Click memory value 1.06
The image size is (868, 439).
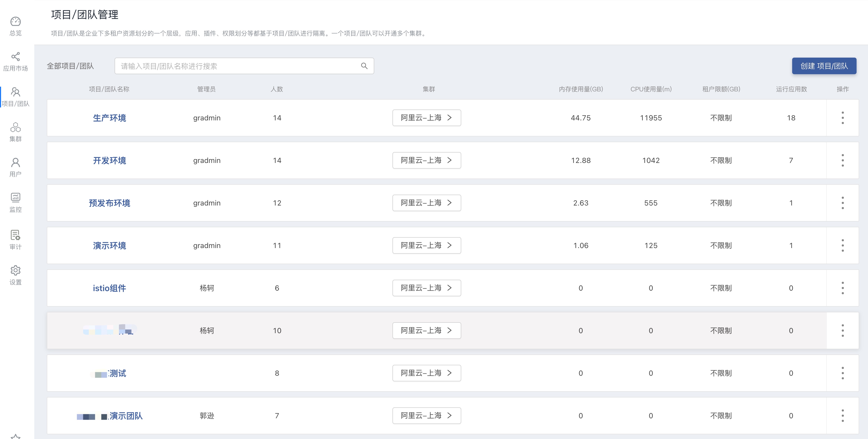[581, 245]
